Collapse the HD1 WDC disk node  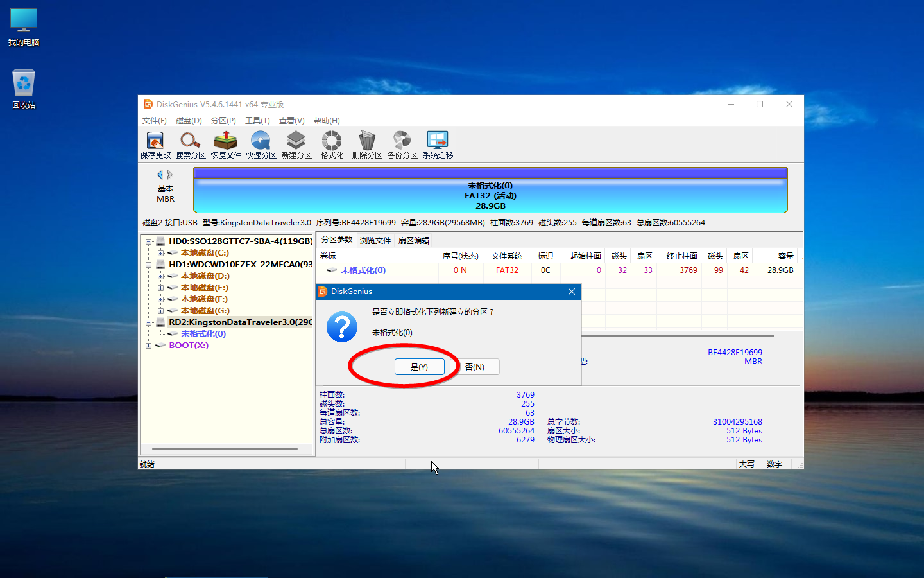(149, 265)
